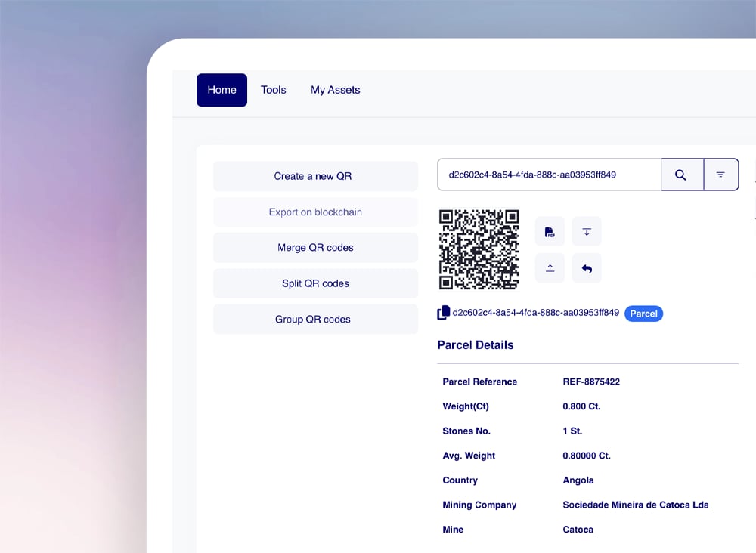The width and height of the screenshot is (756, 553).
Task: Click the upload arrow icon
Action: (x=550, y=268)
